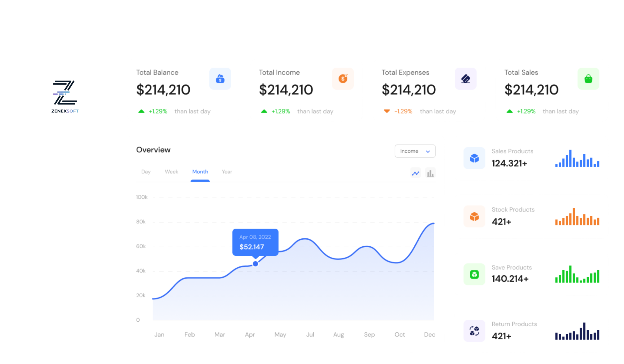Select the Day tab
This screenshot has height=364, width=624.
tap(146, 172)
